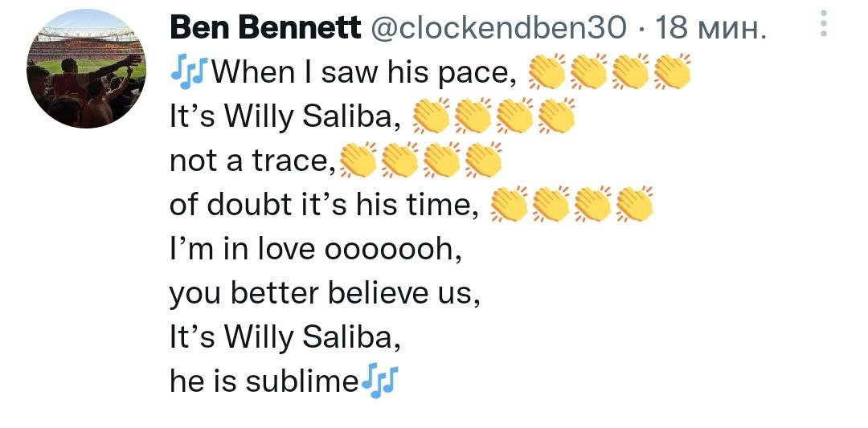Open Ben Bennett's profile picture
The height and width of the screenshot is (428, 868).
click(86, 69)
